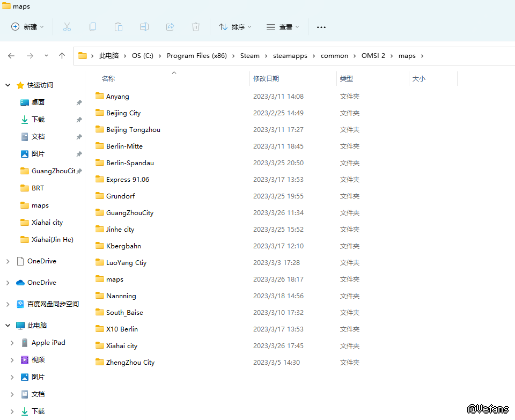Expand the Apple iPad tree node
The image size is (515, 420).
(12, 343)
